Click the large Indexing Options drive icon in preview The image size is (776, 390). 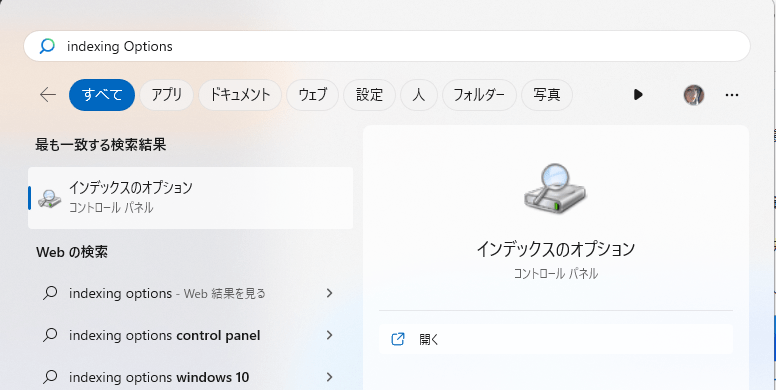555,189
